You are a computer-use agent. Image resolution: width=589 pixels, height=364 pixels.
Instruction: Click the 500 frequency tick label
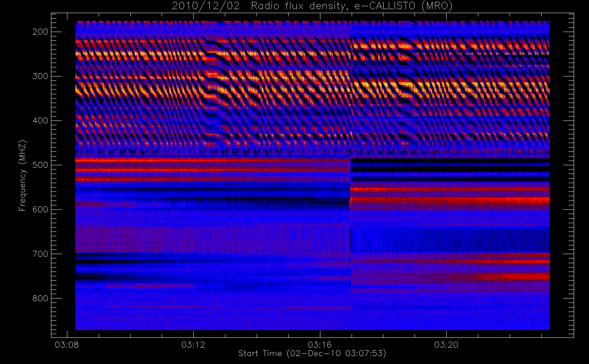40,165
